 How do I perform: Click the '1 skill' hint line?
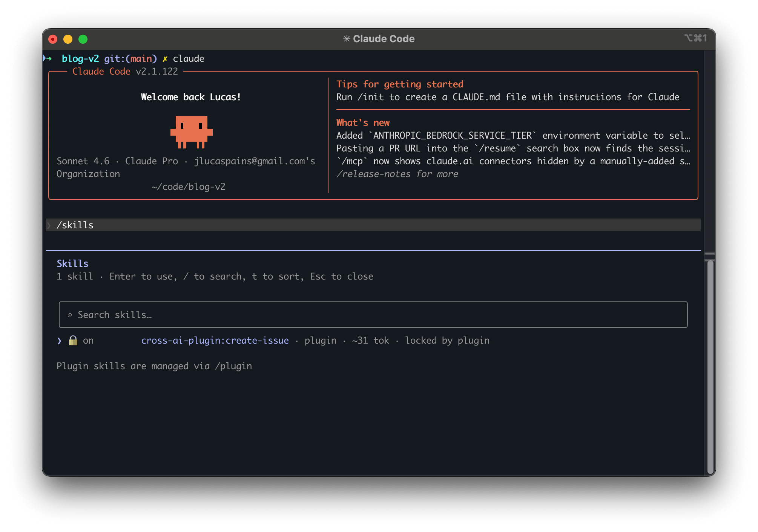215,277
